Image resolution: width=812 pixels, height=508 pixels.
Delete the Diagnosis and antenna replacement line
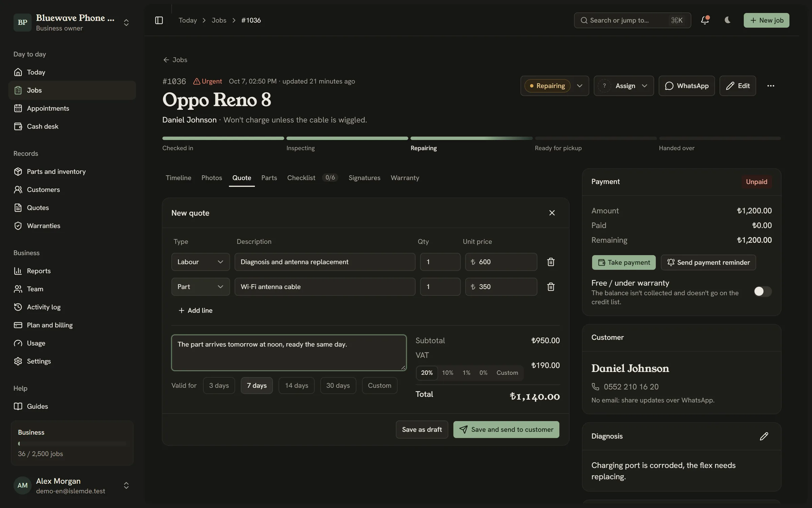(x=551, y=262)
